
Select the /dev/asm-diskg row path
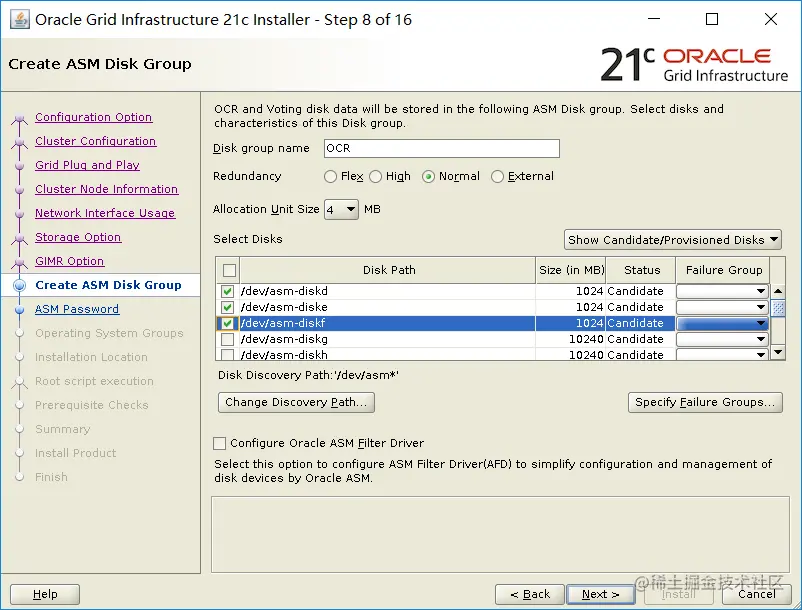pyautogui.click(x=284, y=339)
